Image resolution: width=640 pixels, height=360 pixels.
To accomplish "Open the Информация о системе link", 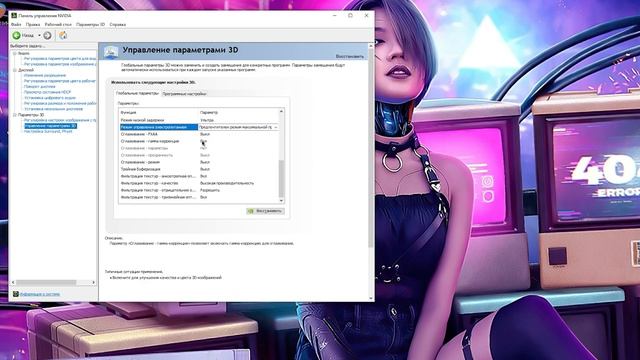I will click(40, 294).
